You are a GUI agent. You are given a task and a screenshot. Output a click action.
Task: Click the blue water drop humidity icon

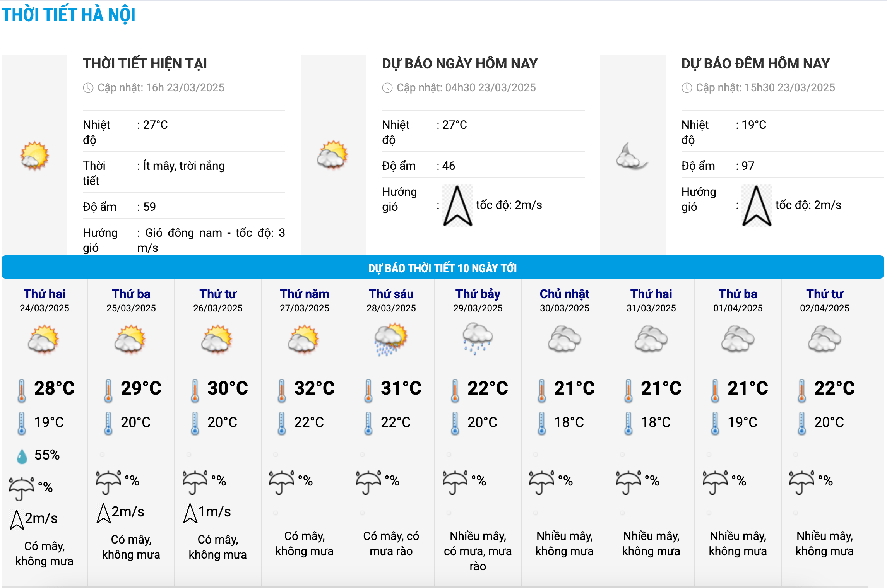coord(22,456)
